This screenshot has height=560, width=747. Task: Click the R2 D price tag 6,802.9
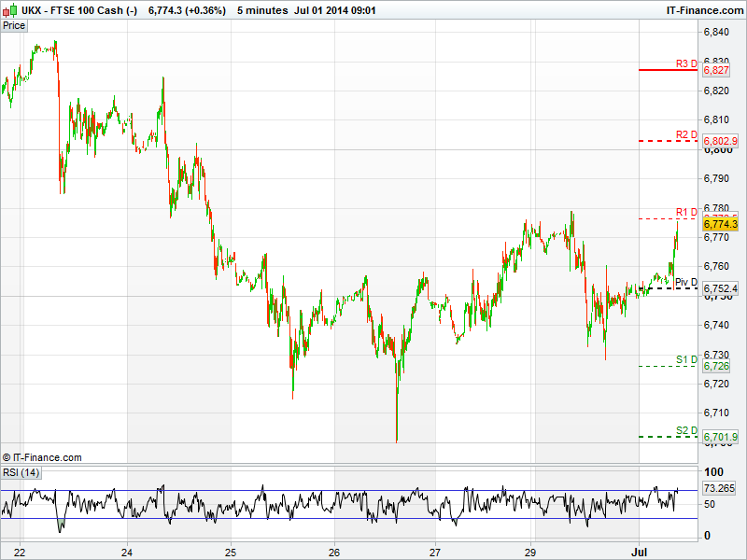[x=720, y=141]
